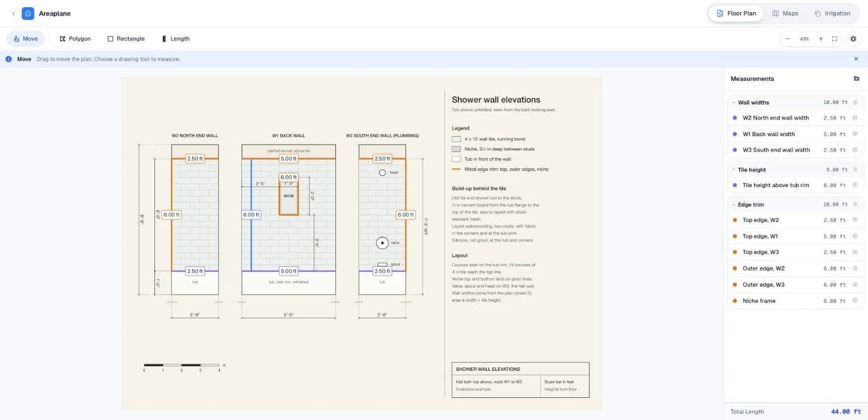Select the Outer edge, W2 row

(x=795, y=268)
